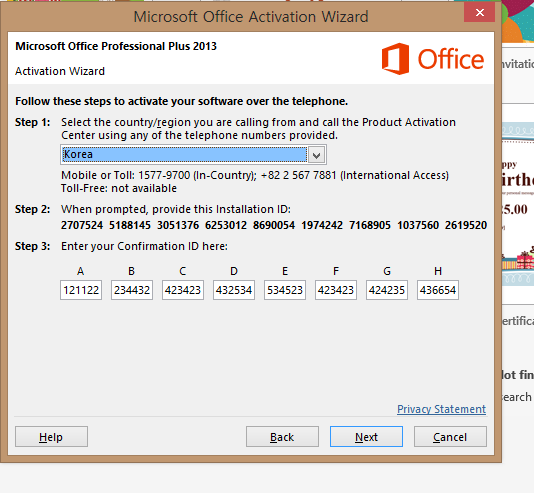This screenshot has width=534, height=493.
Task: Select Installation ID group 7168905
Action: pyautogui.click(x=370, y=225)
